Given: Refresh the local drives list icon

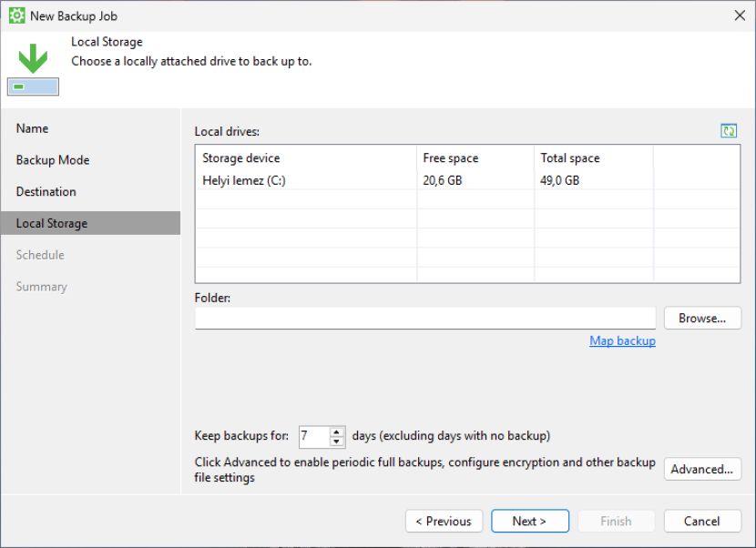Looking at the screenshot, I should 729,130.
